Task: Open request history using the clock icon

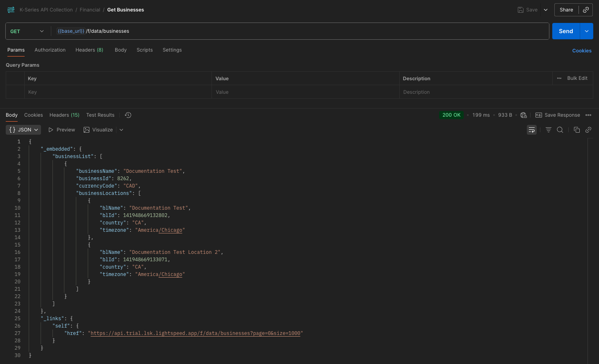Action: point(128,115)
